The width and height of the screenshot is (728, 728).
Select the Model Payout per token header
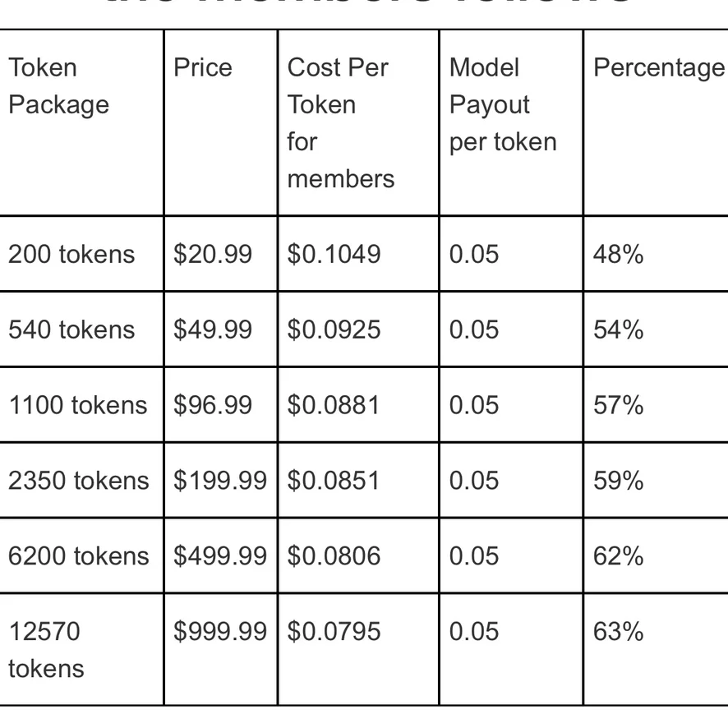tap(502, 104)
